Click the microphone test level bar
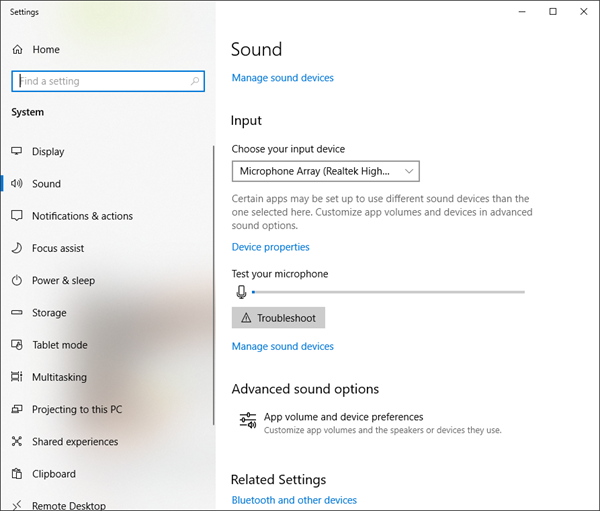 [388, 292]
